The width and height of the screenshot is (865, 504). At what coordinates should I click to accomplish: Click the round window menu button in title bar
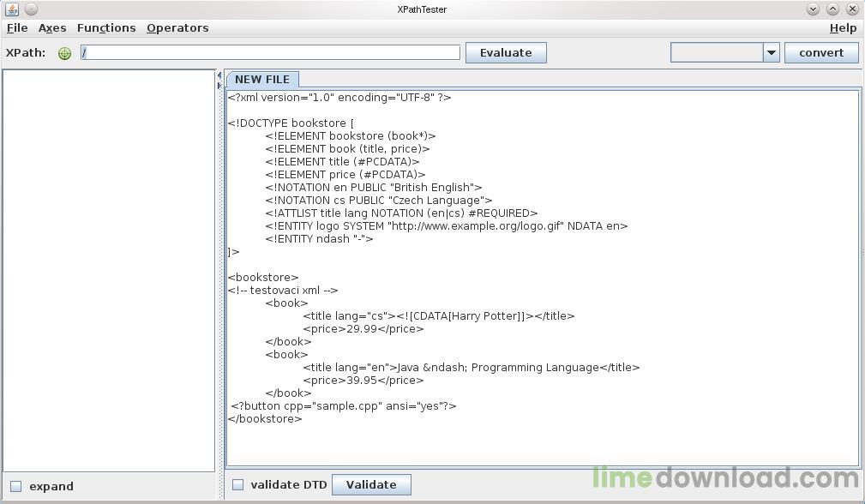point(32,9)
